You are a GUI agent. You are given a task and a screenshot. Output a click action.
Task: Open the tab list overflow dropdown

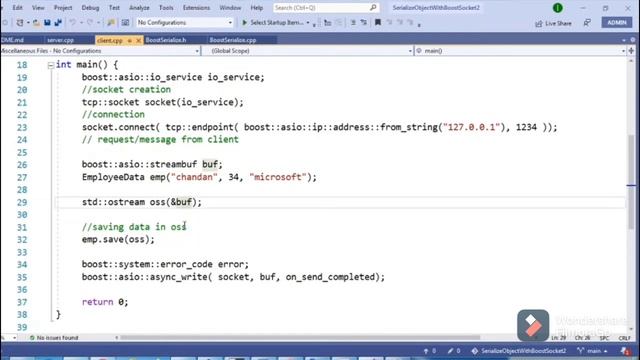tap(624, 40)
